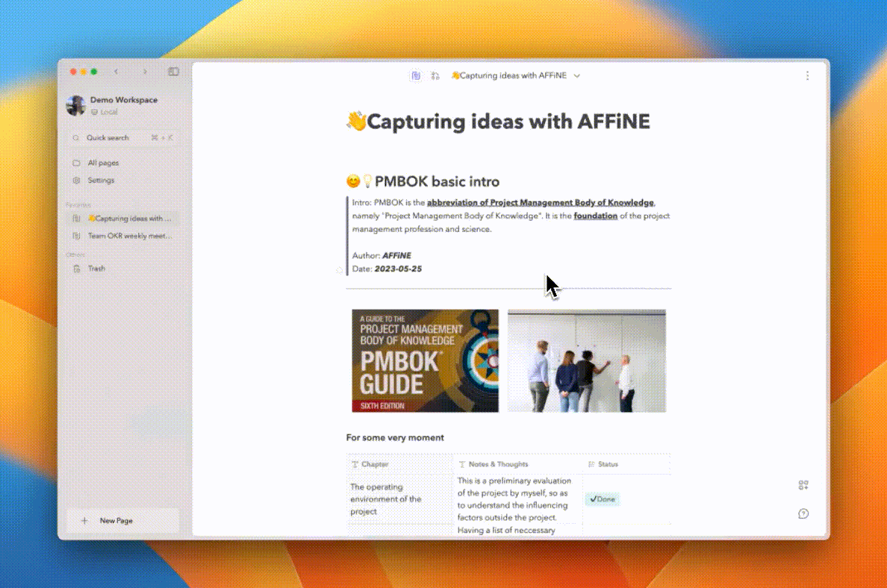
Task: Expand the page title dropdown chevron
Action: pos(576,76)
